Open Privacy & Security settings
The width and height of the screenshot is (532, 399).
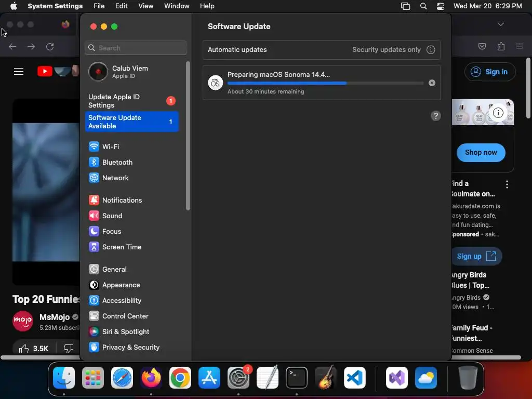[131, 348]
